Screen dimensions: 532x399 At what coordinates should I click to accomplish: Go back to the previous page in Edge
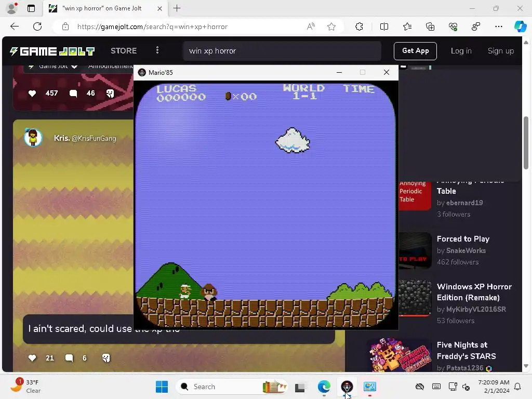pos(14,26)
